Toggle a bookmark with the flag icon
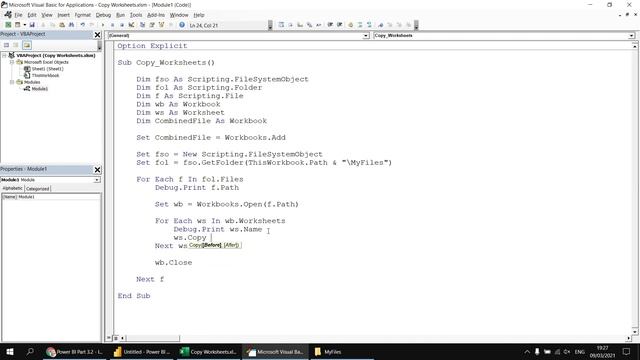Viewport: 640px width, 360px height. [x=380, y=25]
